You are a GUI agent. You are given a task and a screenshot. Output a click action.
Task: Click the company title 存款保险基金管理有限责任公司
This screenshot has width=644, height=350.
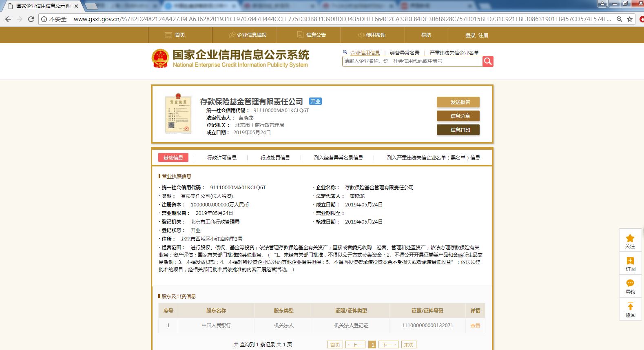[251, 102]
